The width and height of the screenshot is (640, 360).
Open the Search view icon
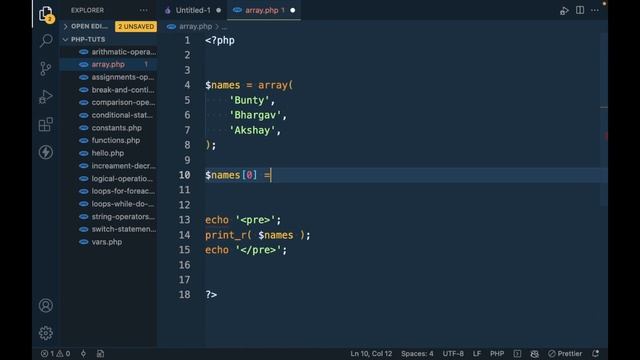(46, 41)
